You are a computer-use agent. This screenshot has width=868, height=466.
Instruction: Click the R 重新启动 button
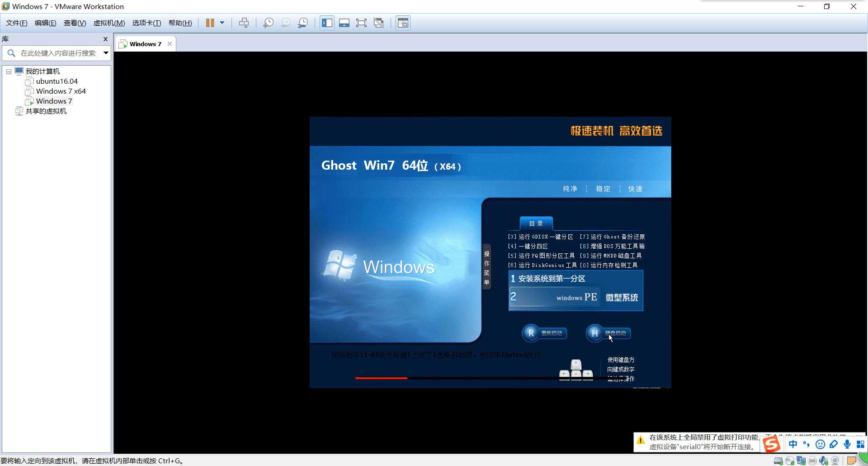pyautogui.click(x=545, y=333)
